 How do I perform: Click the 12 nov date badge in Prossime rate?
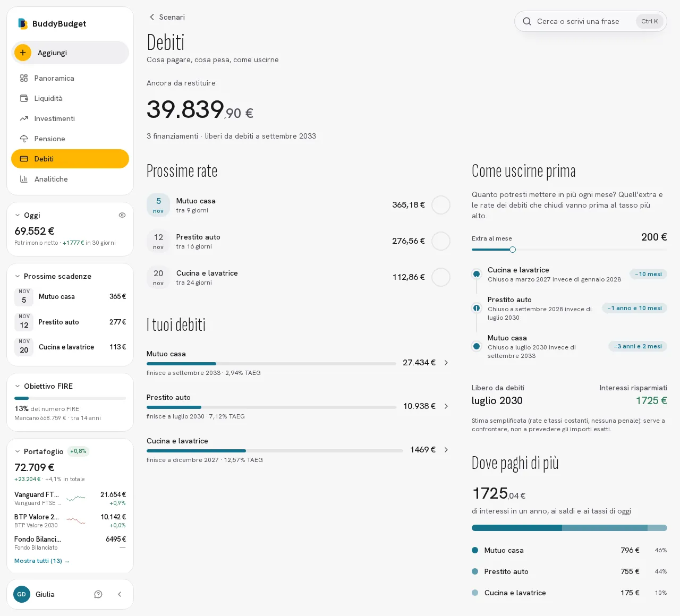[x=158, y=241]
